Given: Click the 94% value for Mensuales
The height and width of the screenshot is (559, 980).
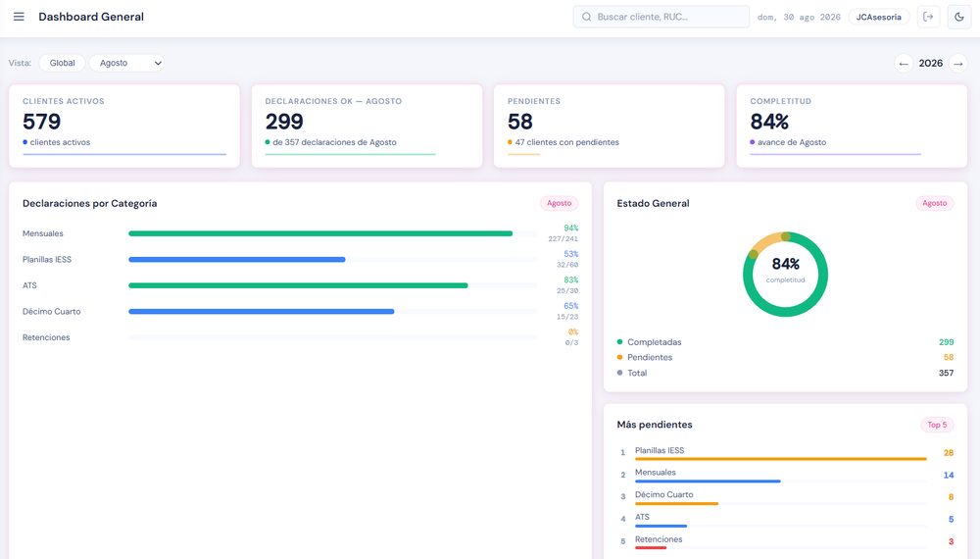Looking at the screenshot, I should coord(570,229).
